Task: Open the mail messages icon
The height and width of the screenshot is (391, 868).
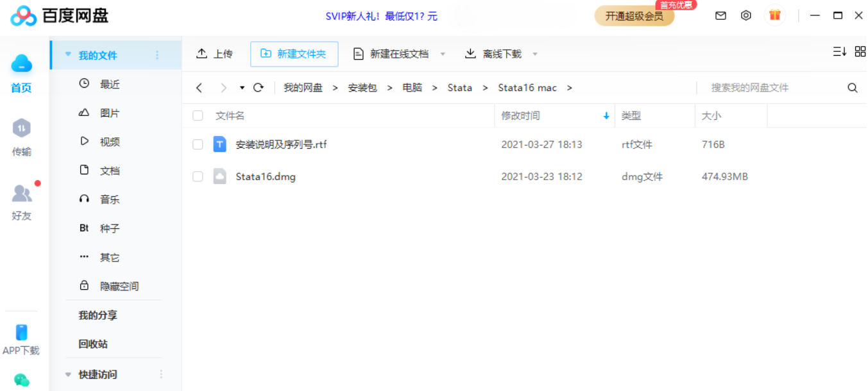Action: (720, 15)
